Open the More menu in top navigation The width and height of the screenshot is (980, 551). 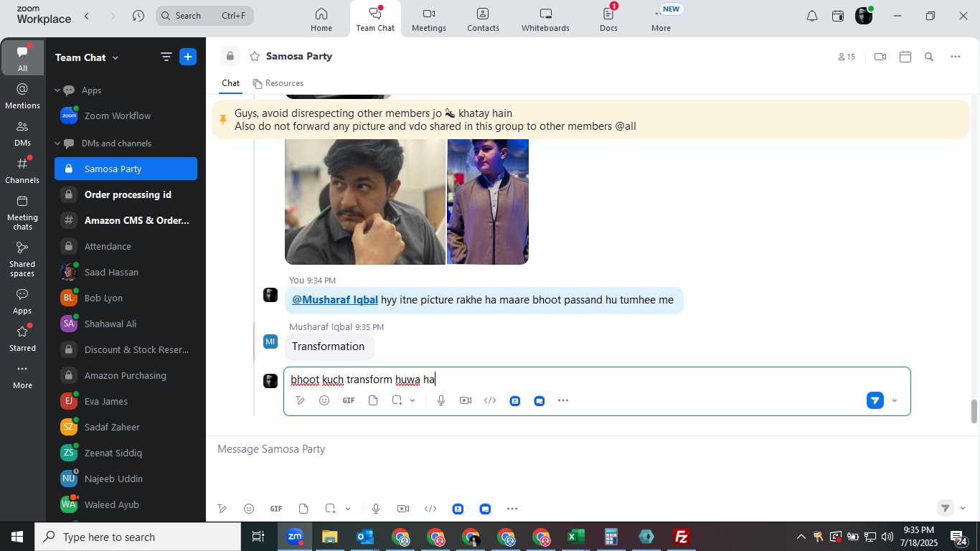coord(661,19)
